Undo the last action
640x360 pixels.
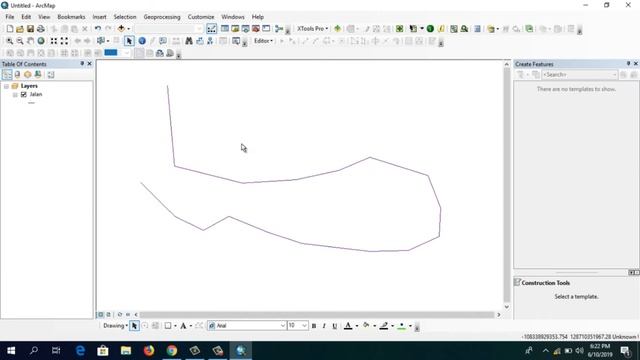tap(98, 29)
